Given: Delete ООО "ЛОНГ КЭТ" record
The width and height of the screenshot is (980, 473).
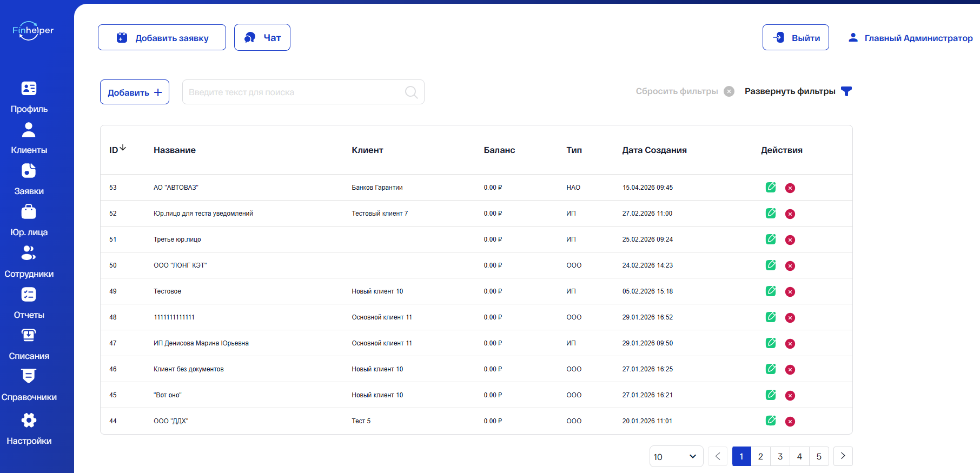Looking at the screenshot, I should click(x=790, y=266).
